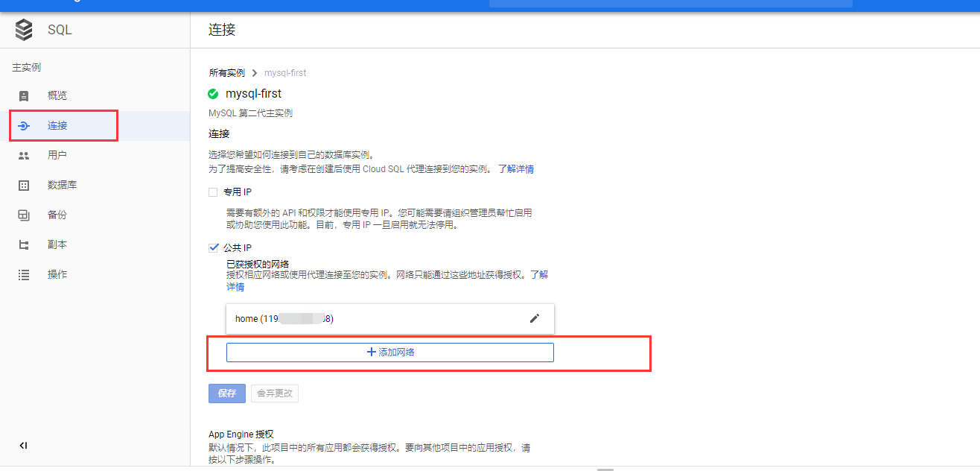Collapse the sidebar with the arrow icon
The image size is (980, 471).
click(x=23, y=446)
